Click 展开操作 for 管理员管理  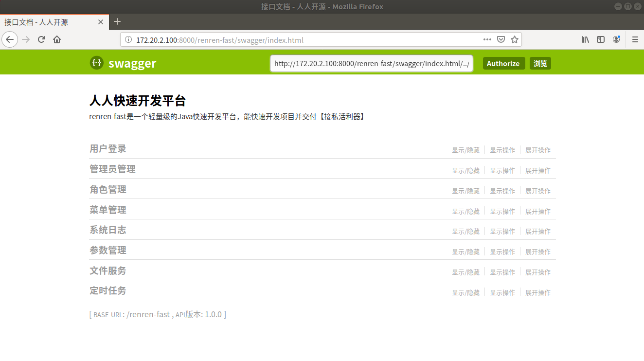(x=538, y=171)
